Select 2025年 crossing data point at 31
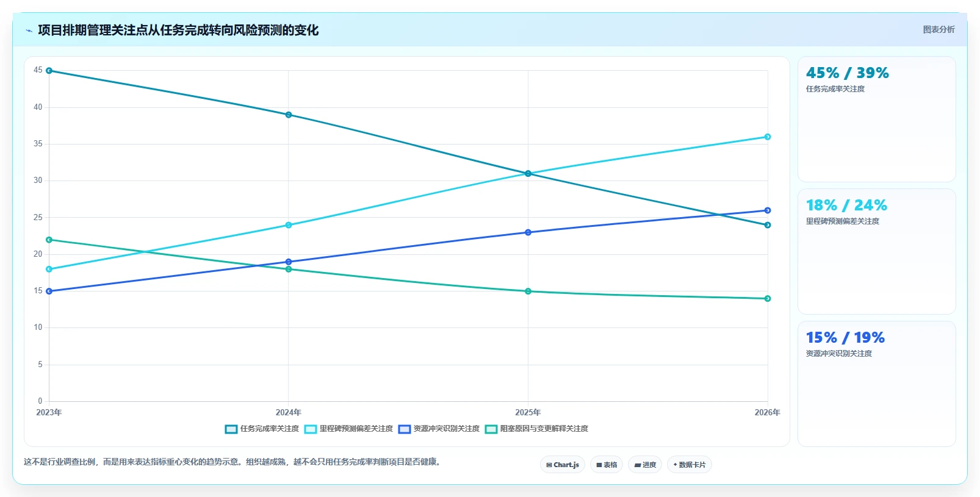980x497 pixels. coord(528,174)
